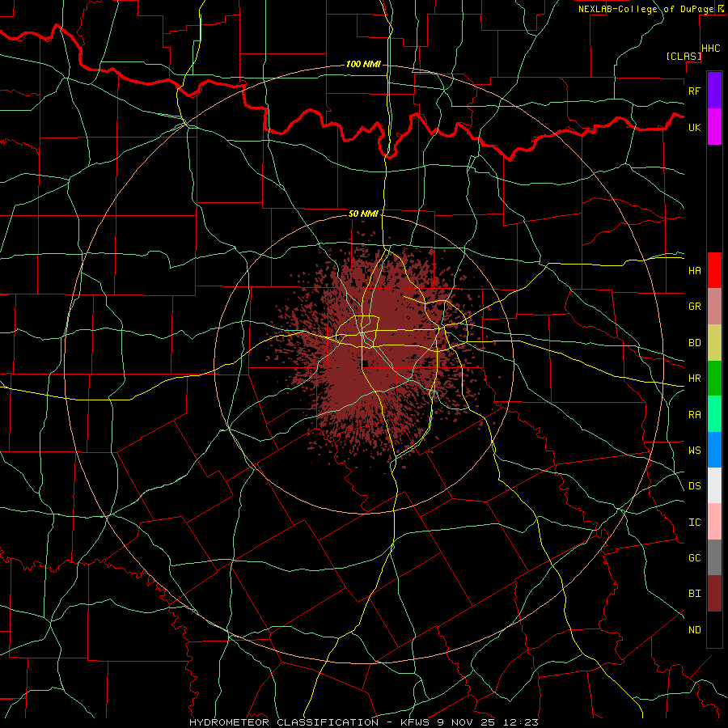Click the ND legend label

pyautogui.click(x=695, y=630)
